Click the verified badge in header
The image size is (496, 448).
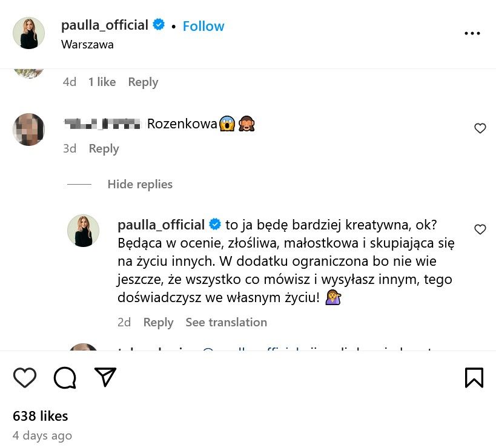click(159, 25)
